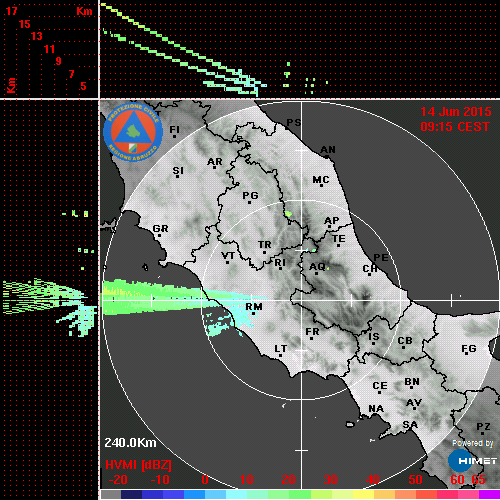Screen dimensions: 500x500
Task: Click the Protezione Civile Regione Abruzzo logo
Action: tap(133, 132)
